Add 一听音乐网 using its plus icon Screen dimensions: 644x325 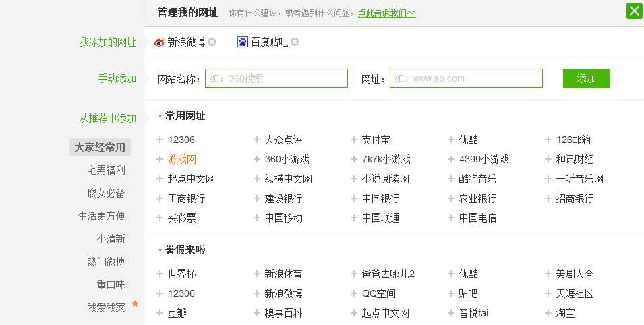548,179
